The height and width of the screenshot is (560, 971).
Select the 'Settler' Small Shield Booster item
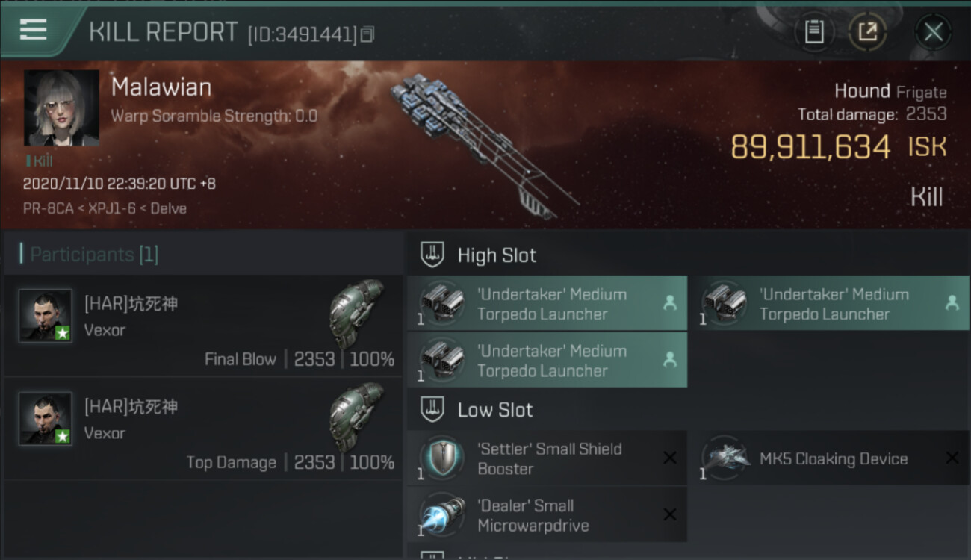547,458
